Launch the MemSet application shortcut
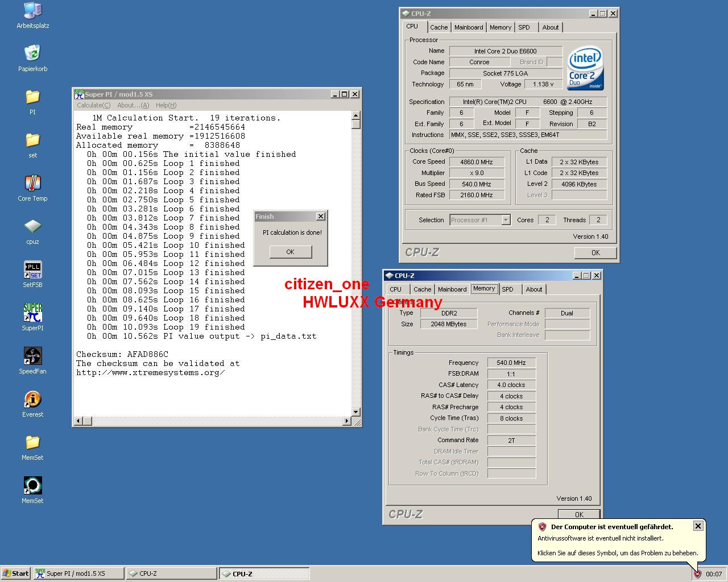Image resolution: width=728 pixels, height=582 pixels. (32, 490)
